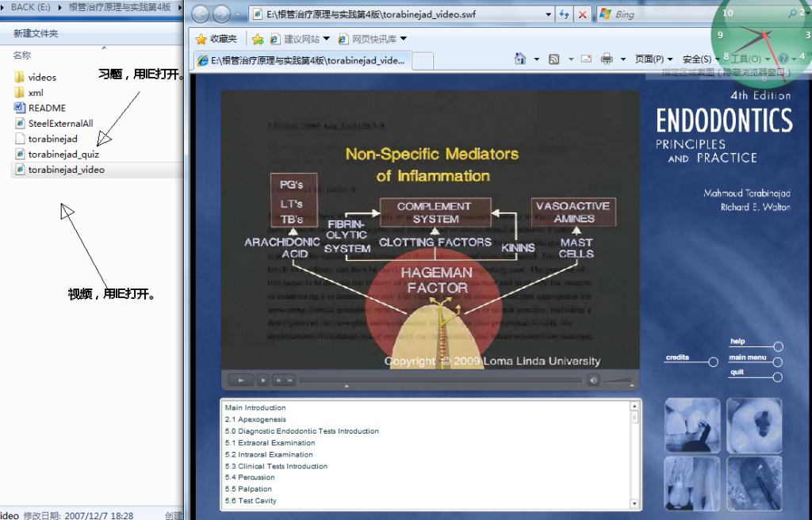Click the read mail envelope icon

click(586, 59)
